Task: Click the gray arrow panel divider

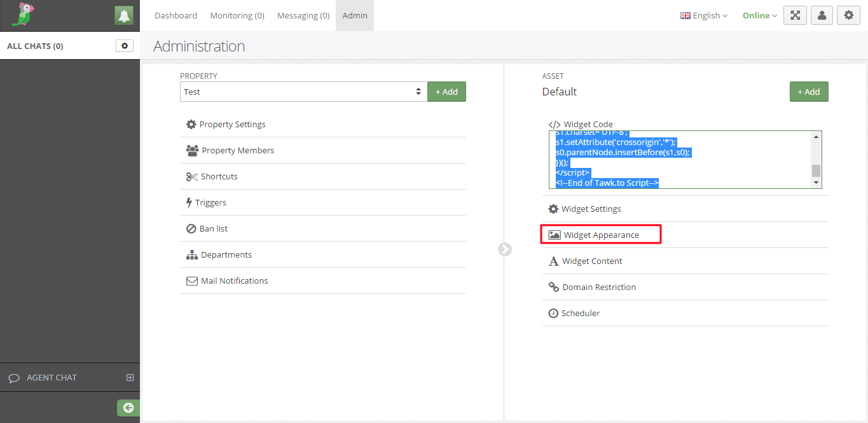Action: pos(505,249)
